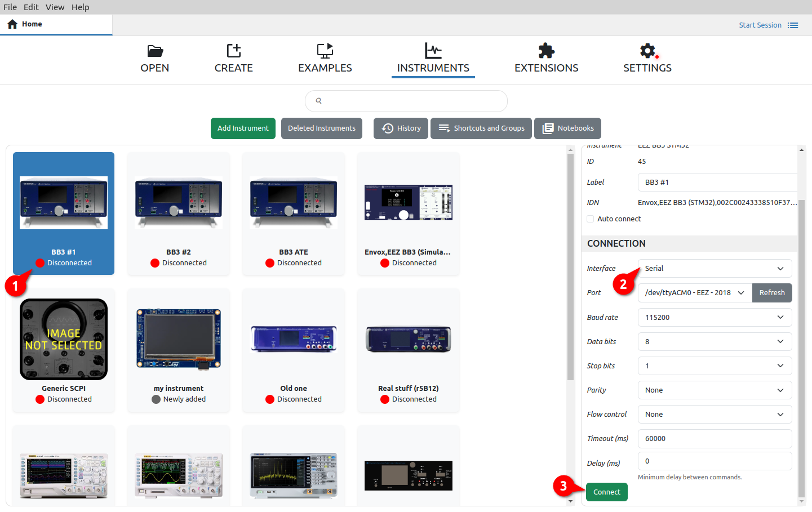Enable the Auto connect checkbox
812x512 pixels.
click(x=591, y=219)
